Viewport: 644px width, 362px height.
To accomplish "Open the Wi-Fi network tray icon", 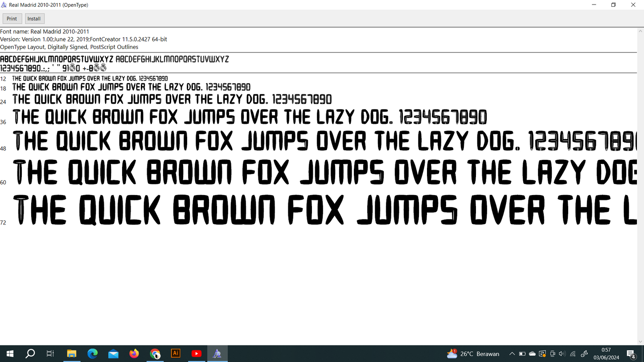I will pyautogui.click(x=573, y=354).
